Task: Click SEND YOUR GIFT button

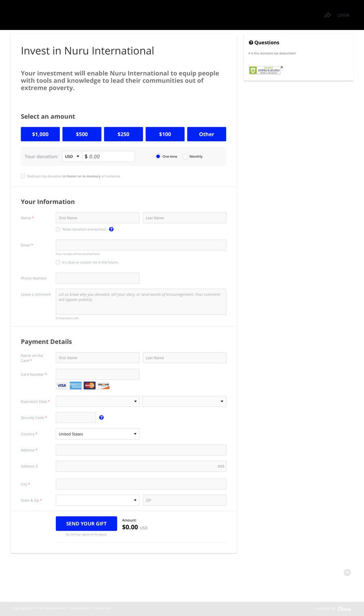Action: pos(87,523)
